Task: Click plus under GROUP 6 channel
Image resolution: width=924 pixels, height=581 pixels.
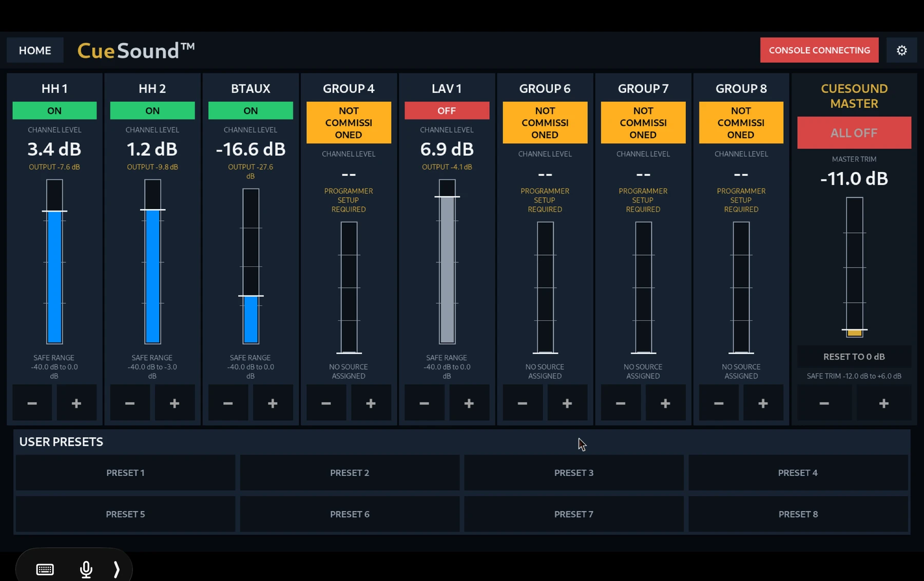Action: [x=567, y=403]
